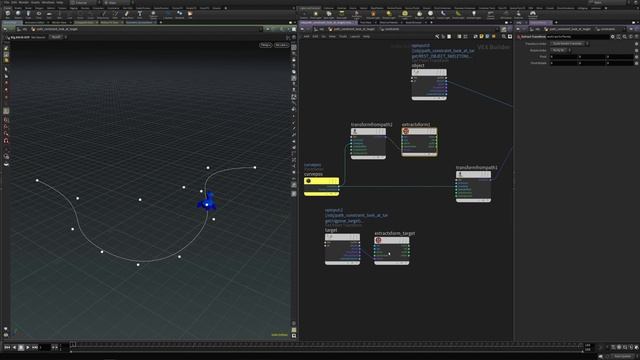
Task: Select the Metaball shelf tool
Action: pos(180,14)
